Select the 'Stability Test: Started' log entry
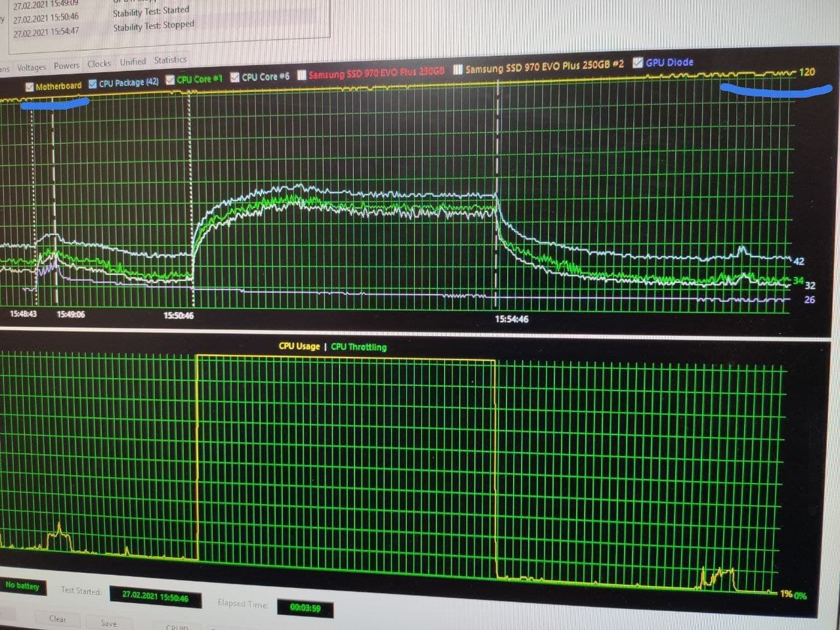 [x=151, y=12]
